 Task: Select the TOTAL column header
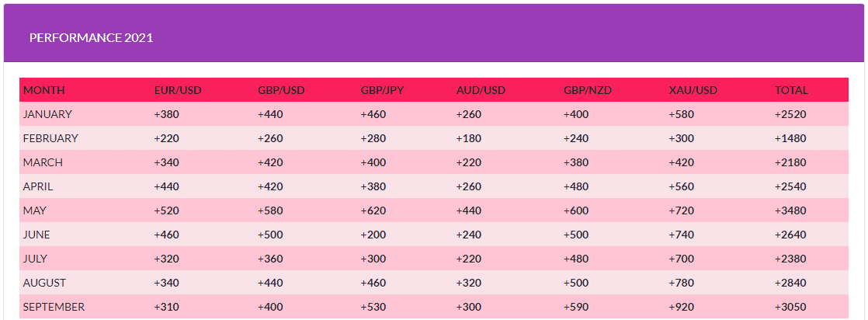(x=791, y=90)
